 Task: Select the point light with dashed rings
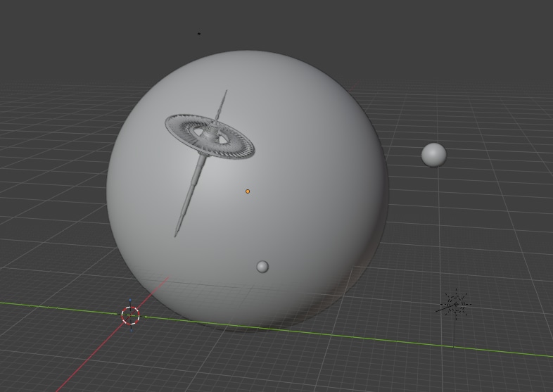(x=456, y=304)
